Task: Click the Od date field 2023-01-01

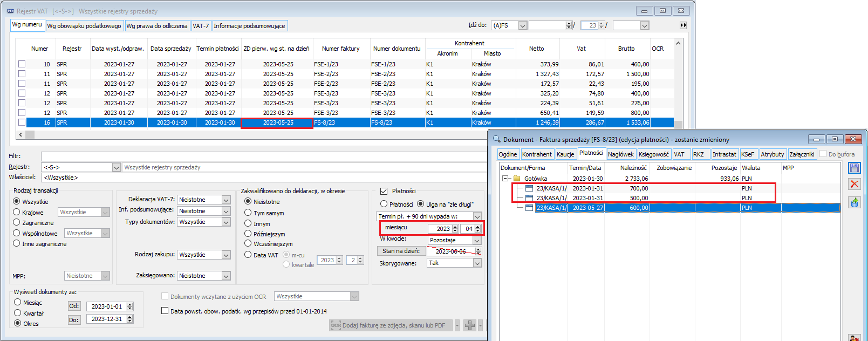Action: pos(110,306)
